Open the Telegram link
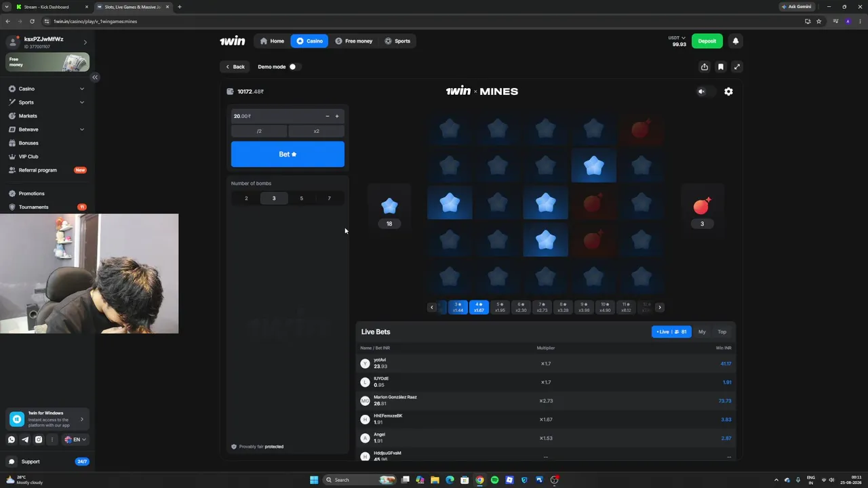 click(25, 439)
